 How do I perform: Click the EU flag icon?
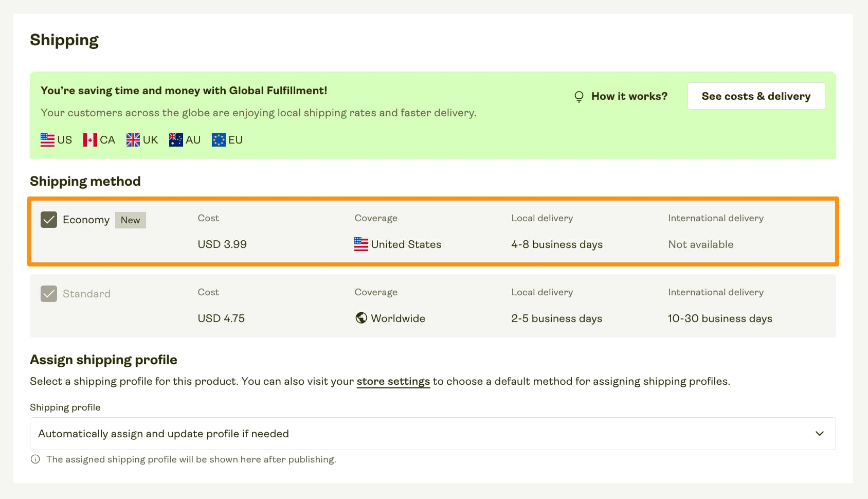[x=218, y=139]
